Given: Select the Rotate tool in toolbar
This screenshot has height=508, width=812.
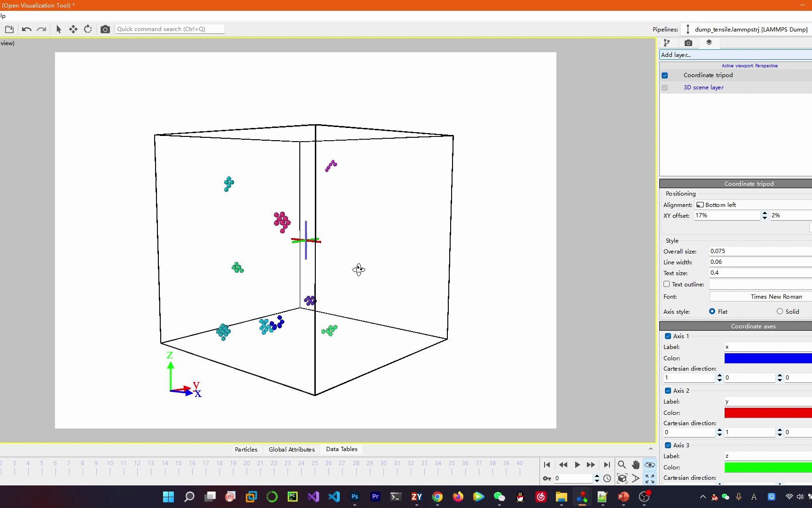Looking at the screenshot, I should 88,29.
